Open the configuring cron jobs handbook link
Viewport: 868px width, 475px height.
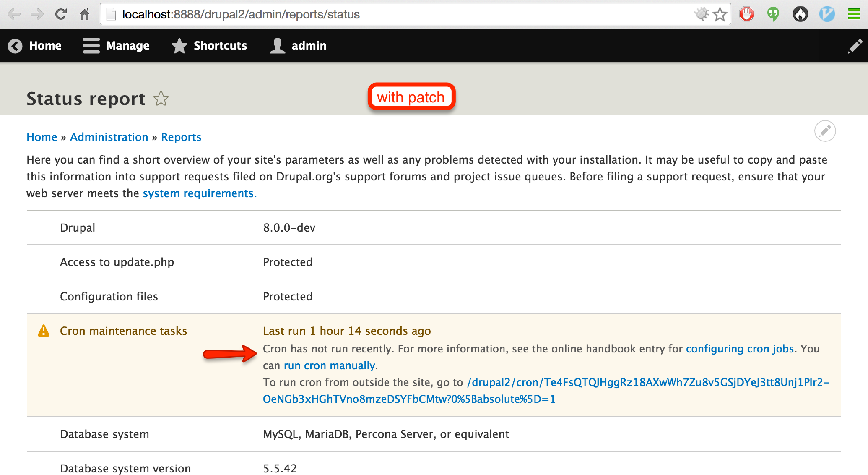point(739,348)
